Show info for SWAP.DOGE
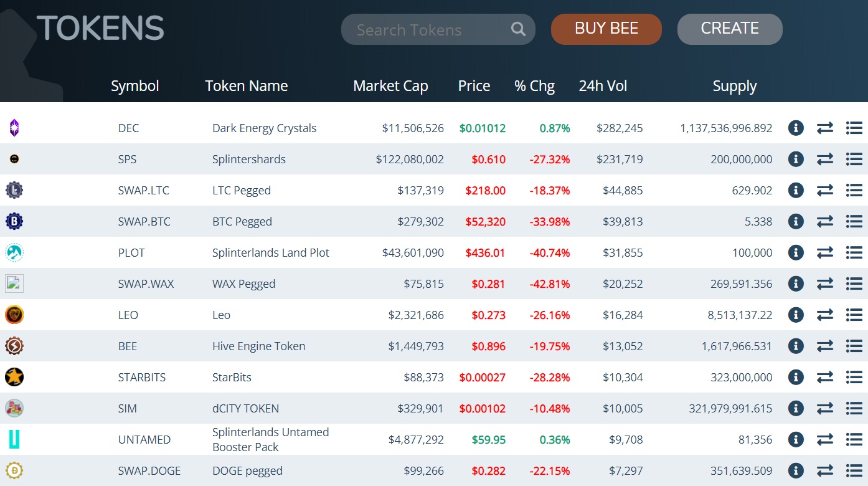This screenshot has height=486, width=868. pyautogui.click(x=796, y=470)
